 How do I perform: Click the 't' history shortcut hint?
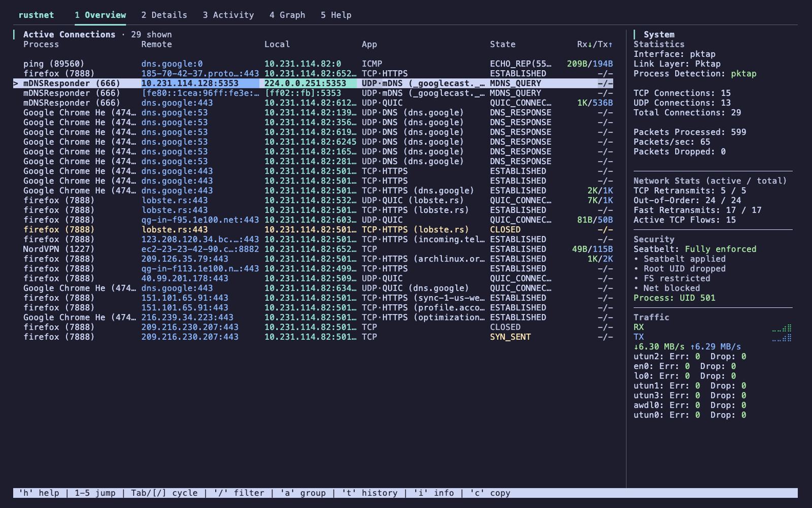(x=369, y=493)
